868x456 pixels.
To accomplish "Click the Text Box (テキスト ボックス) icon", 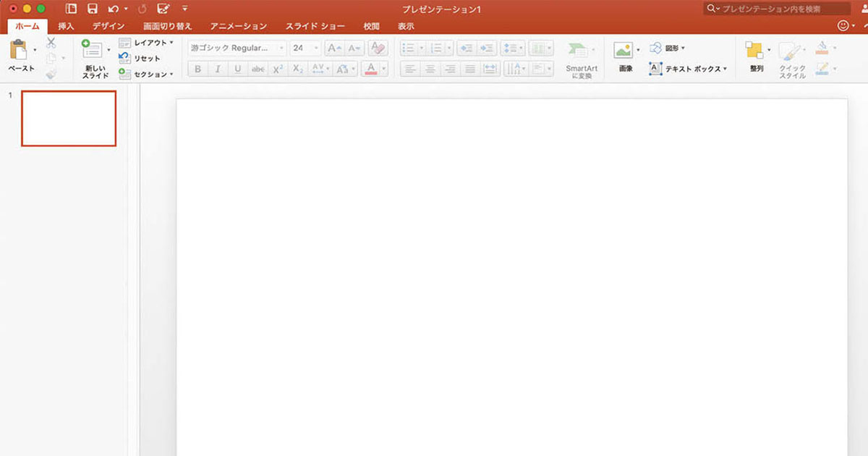I will click(655, 69).
